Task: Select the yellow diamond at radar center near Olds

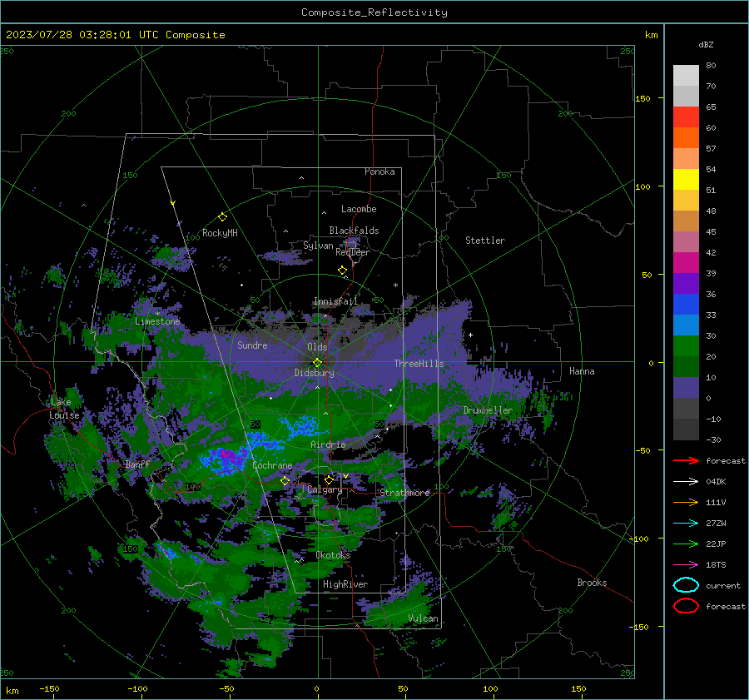Action: coord(317,363)
